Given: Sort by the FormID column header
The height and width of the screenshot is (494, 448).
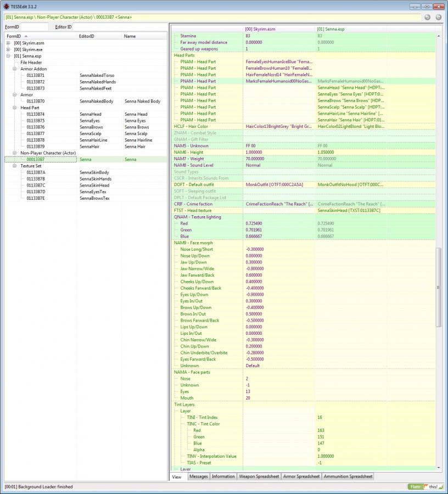Looking at the screenshot, I should pyautogui.click(x=14, y=36).
